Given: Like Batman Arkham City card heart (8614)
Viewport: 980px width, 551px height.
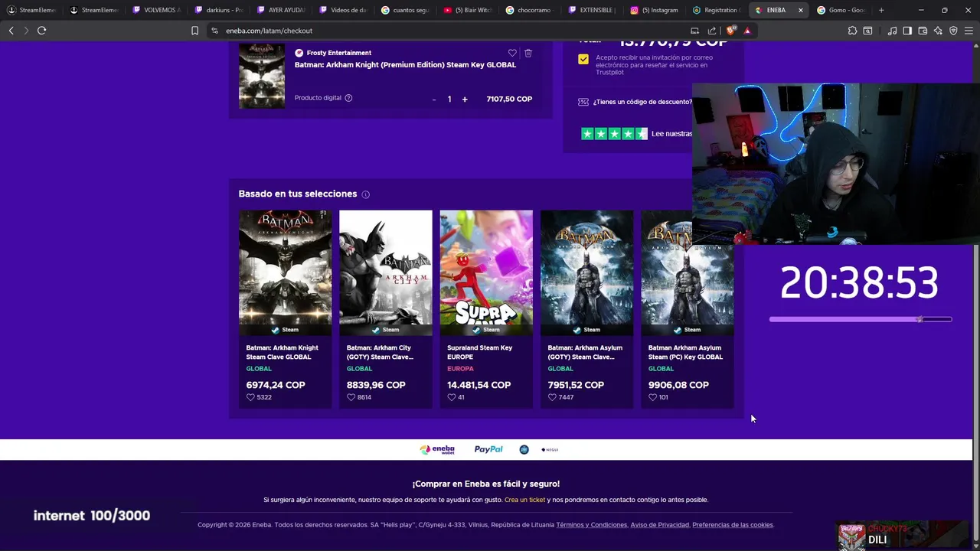Looking at the screenshot, I should 351,397.
